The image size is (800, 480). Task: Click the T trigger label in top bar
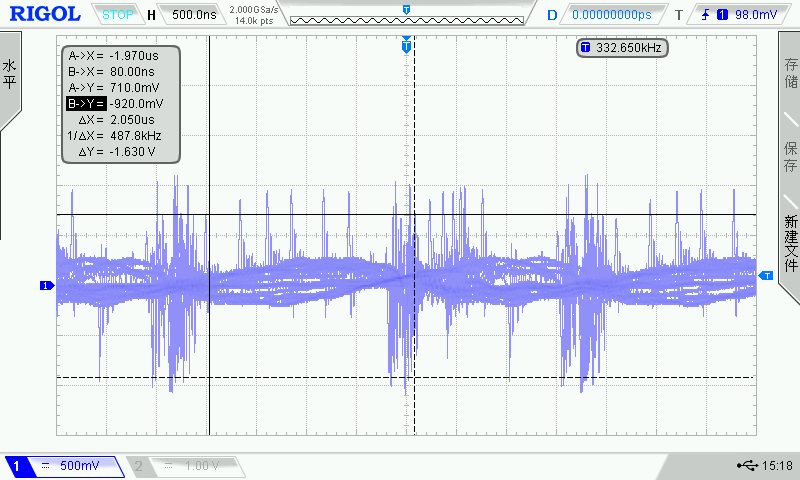pyautogui.click(x=679, y=15)
